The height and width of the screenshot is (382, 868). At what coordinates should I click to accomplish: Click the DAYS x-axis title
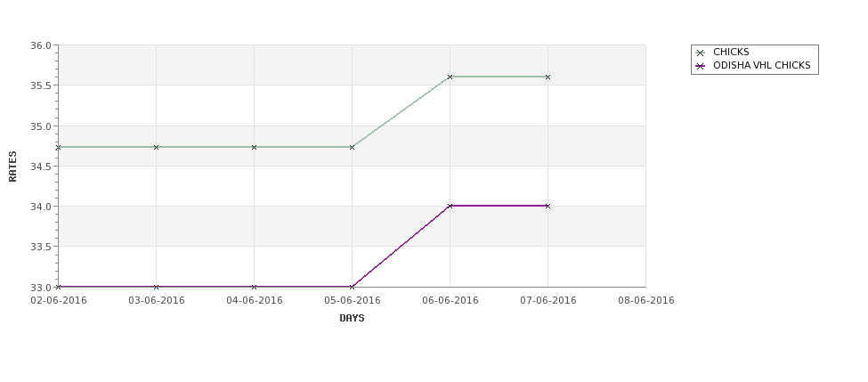click(x=352, y=319)
